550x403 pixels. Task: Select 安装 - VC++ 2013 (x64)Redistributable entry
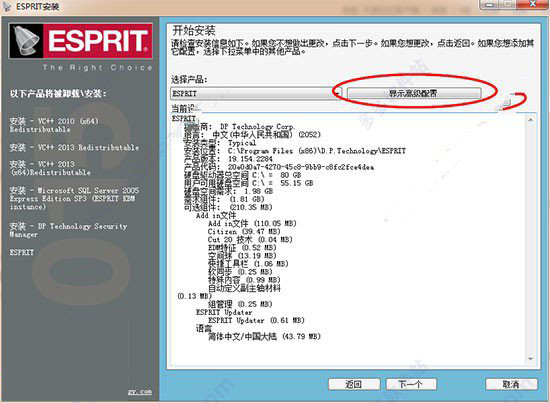pyautogui.click(x=50, y=168)
